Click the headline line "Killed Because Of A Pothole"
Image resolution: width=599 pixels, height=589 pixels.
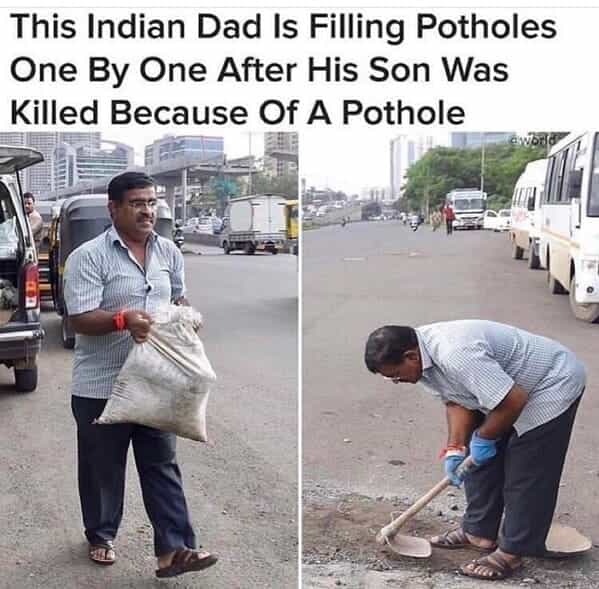point(237,113)
